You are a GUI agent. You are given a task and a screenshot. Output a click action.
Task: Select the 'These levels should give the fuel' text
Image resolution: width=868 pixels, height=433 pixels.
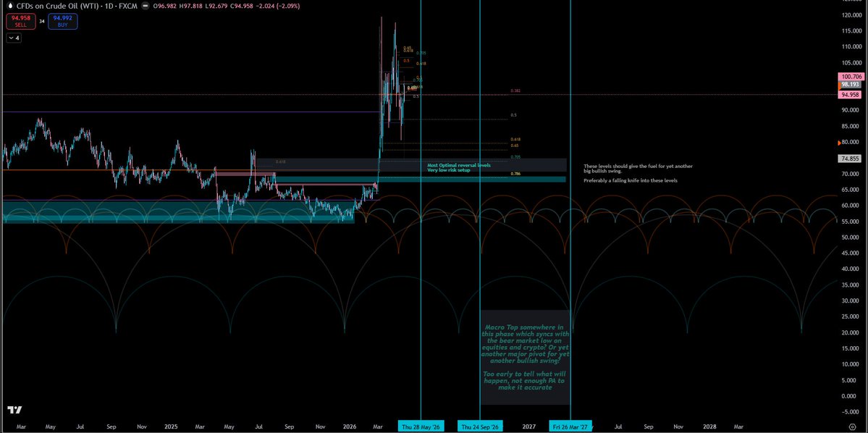[x=638, y=168]
